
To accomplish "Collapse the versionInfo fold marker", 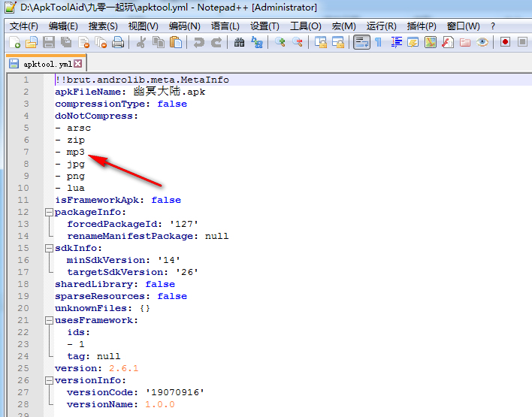I will [x=49, y=380].
